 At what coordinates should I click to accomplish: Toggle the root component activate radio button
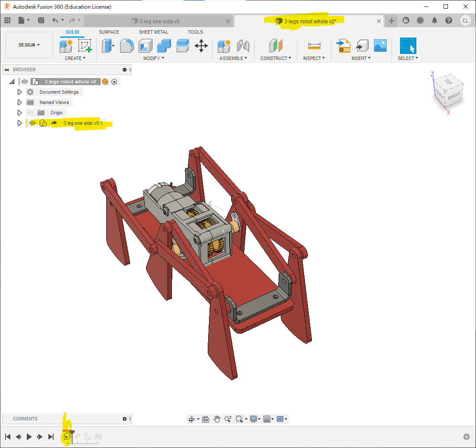pos(114,82)
